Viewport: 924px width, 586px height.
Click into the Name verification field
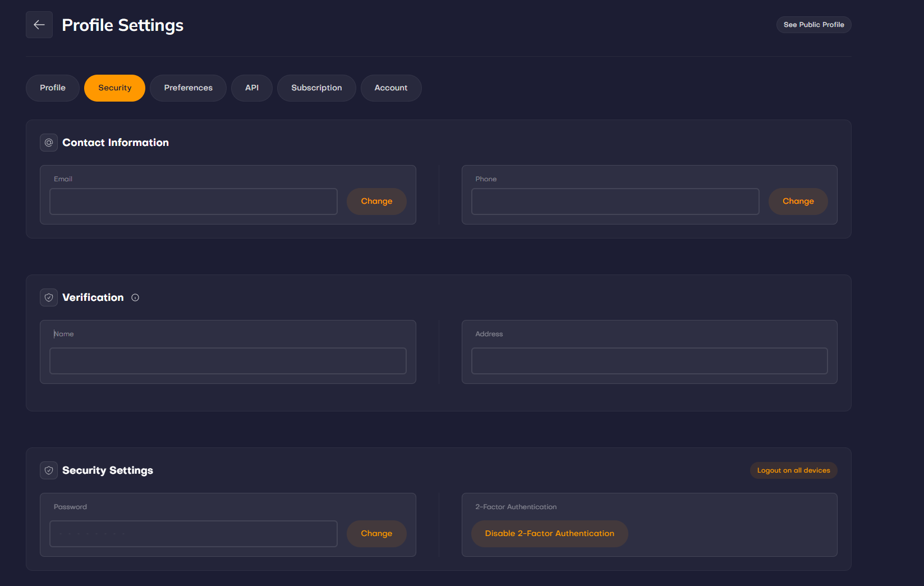[228, 361]
